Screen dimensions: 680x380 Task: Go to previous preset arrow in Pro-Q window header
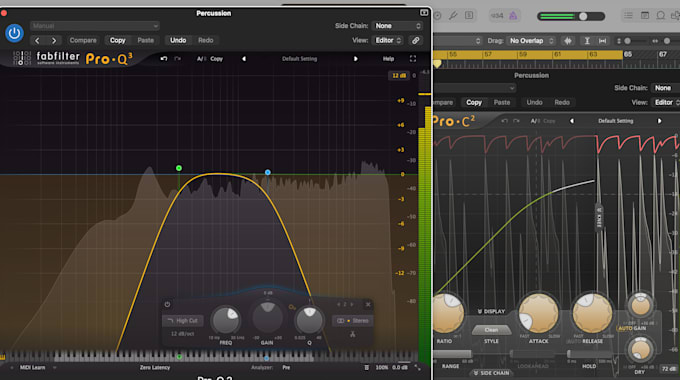(37, 40)
